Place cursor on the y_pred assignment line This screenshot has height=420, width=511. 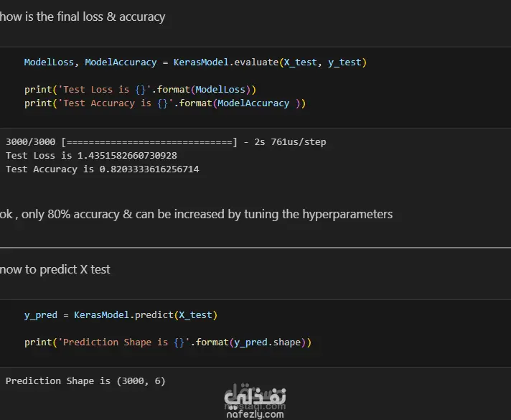point(121,315)
